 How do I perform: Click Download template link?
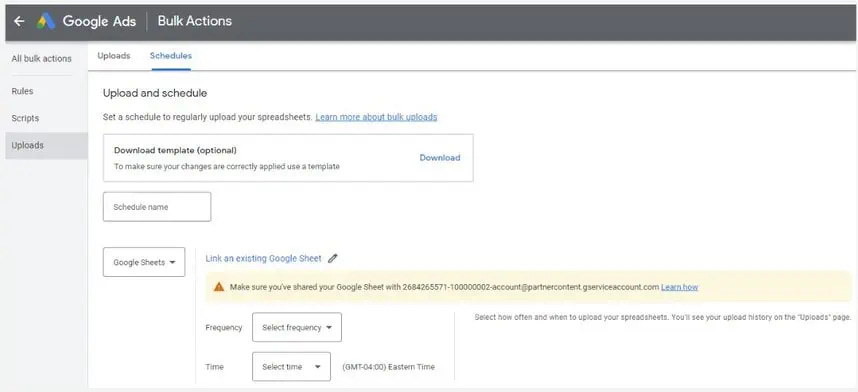[440, 158]
